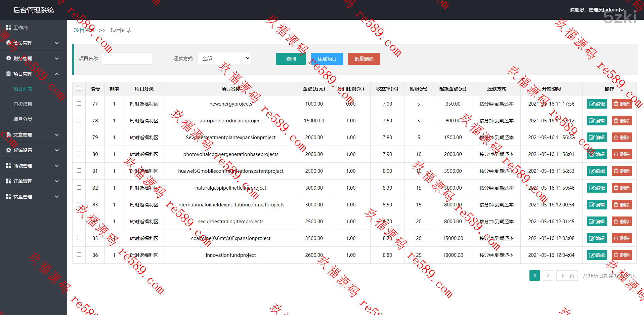Viewport: 644px width, 315px height.
Task: Edit project 77 newenergyprojects
Action: [597, 104]
